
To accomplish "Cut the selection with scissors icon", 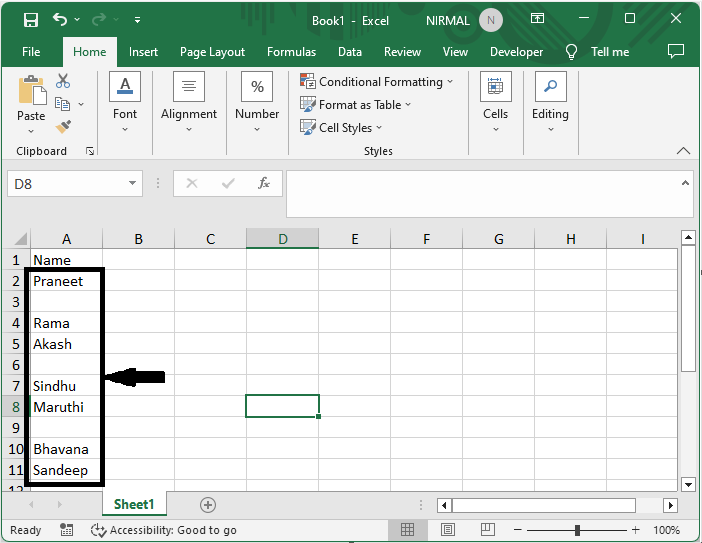I will click(63, 81).
